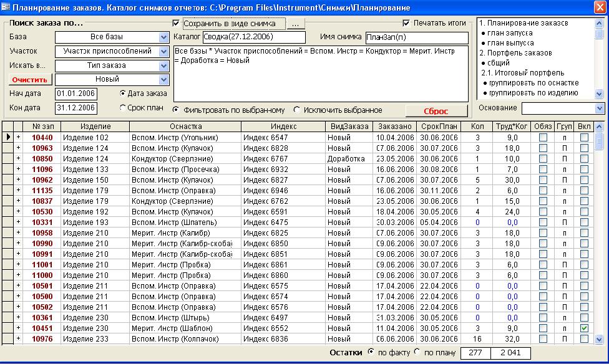This screenshot has width=609, height=364.
Task: Toggle the Сохранить в виде снимка checkbox
Action: (176, 24)
